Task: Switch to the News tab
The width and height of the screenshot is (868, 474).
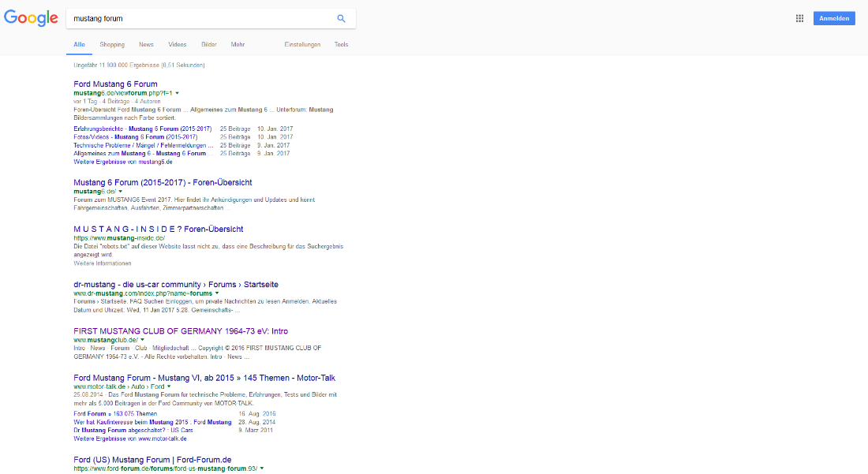Action: (x=146, y=45)
